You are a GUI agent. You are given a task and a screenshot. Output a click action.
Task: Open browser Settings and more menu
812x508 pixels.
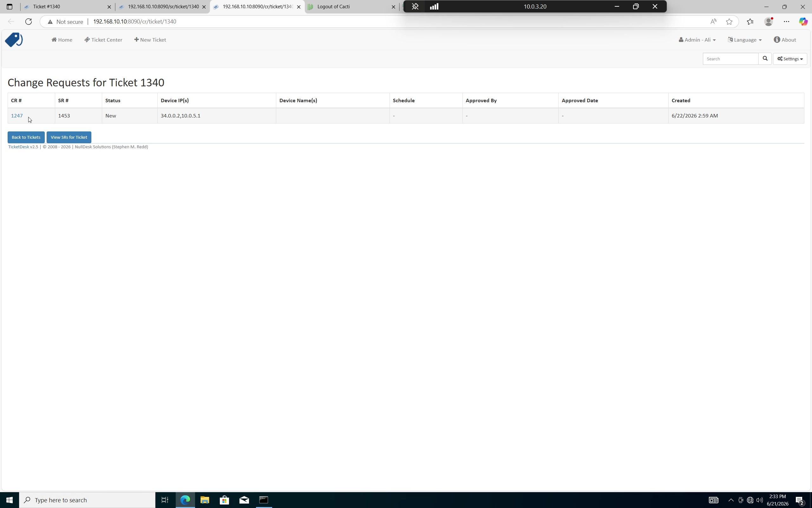coord(787,22)
